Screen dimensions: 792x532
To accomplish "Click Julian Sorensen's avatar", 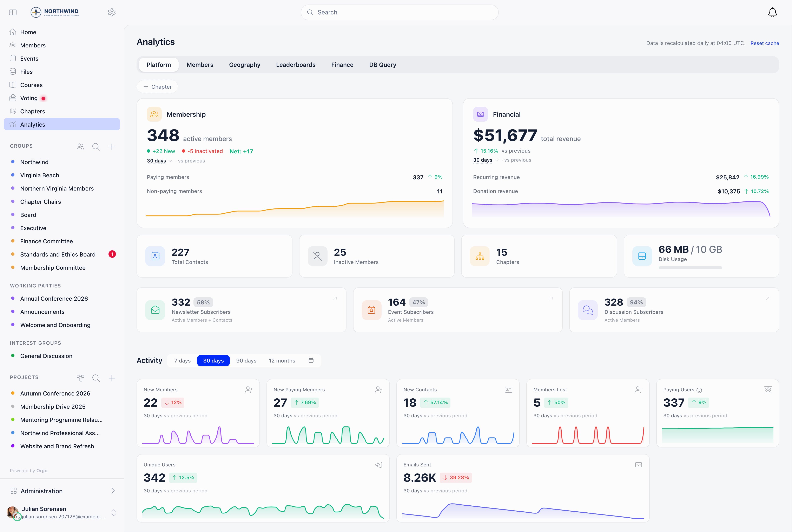I will (x=13, y=512).
